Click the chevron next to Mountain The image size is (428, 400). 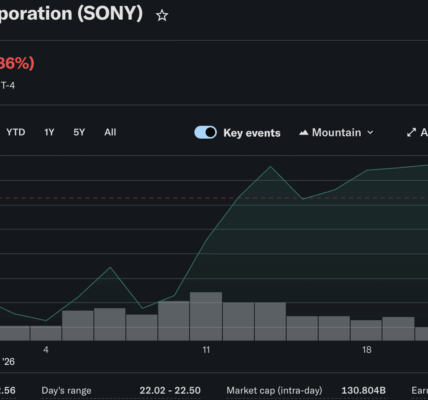pyautogui.click(x=370, y=133)
